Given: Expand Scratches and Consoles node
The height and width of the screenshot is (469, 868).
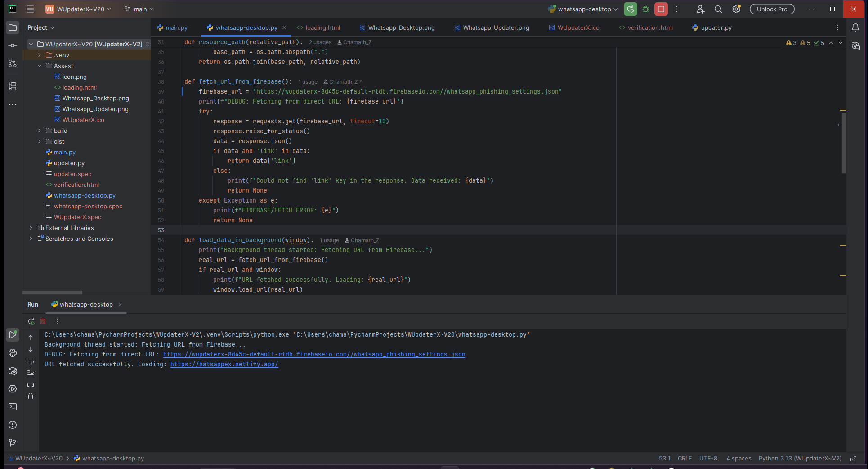Looking at the screenshot, I should coord(31,239).
